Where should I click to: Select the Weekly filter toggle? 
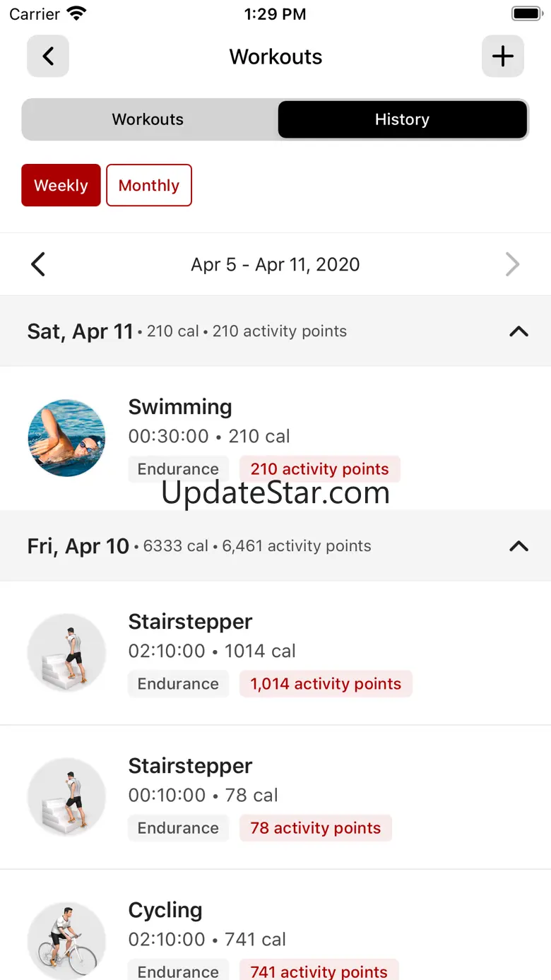pos(61,186)
